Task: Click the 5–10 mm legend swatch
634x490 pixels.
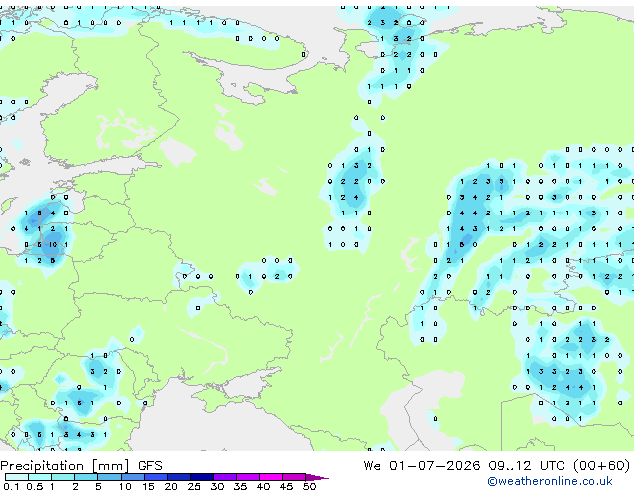Action: [x=109, y=477]
